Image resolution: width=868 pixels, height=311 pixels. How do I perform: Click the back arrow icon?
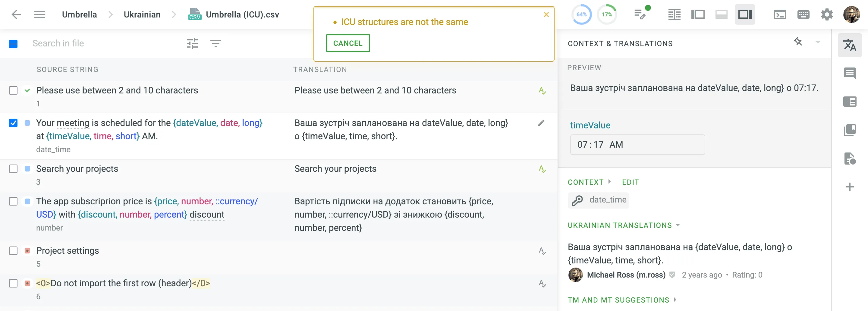tap(16, 14)
